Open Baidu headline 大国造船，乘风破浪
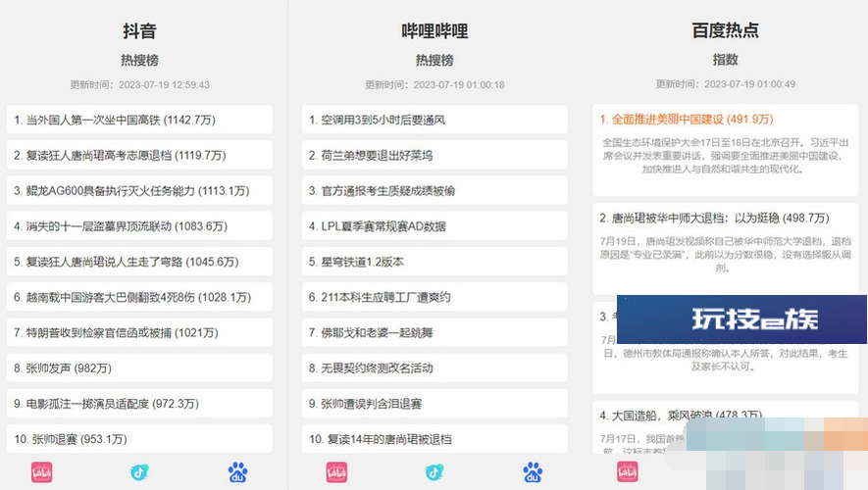Screen dimensions: 868x490 coord(681,416)
